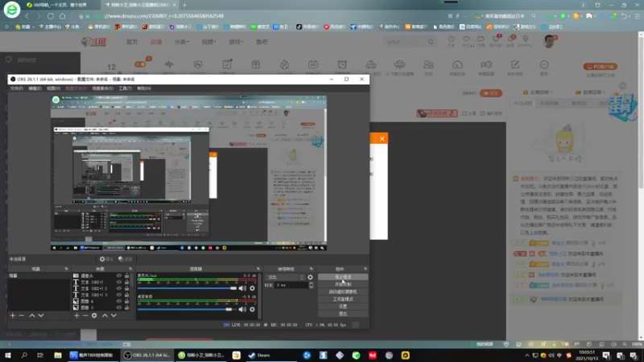The image size is (644, 362).
Task: Open the 麦克风/Aux mixer settings gear
Action: point(252,289)
